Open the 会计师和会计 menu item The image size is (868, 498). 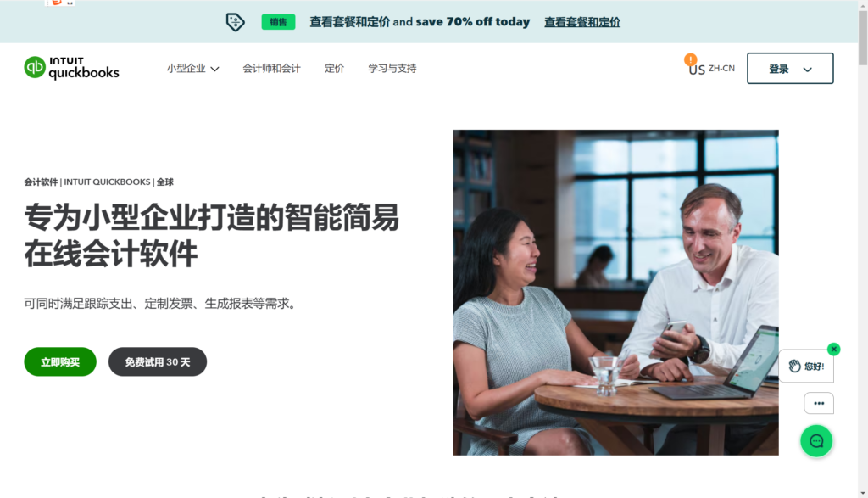point(271,69)
